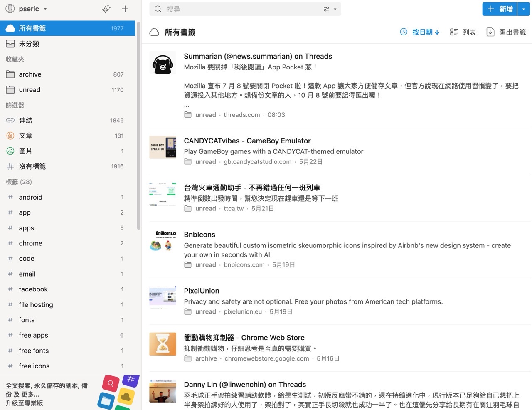The image size is (532, 410).
Task: Open search filter options dropdown
Action: coord(330,9)
